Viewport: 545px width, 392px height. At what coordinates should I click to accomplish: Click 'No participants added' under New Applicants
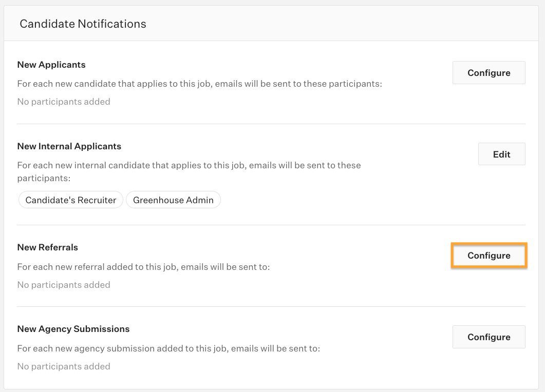64,102
